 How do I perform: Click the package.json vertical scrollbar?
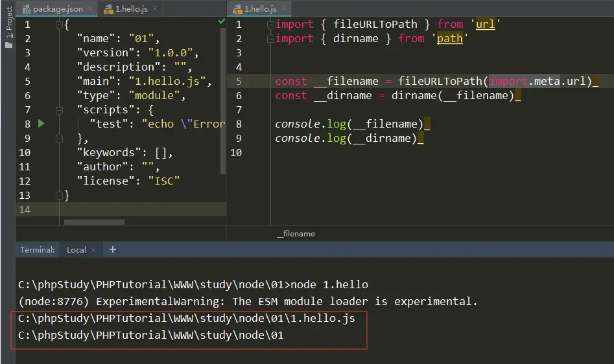[223, 101]
